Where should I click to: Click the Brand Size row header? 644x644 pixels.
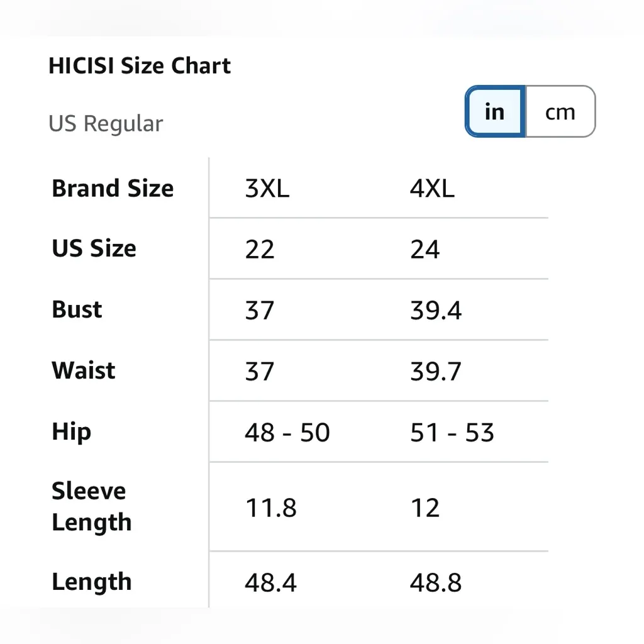coord(113,188)
